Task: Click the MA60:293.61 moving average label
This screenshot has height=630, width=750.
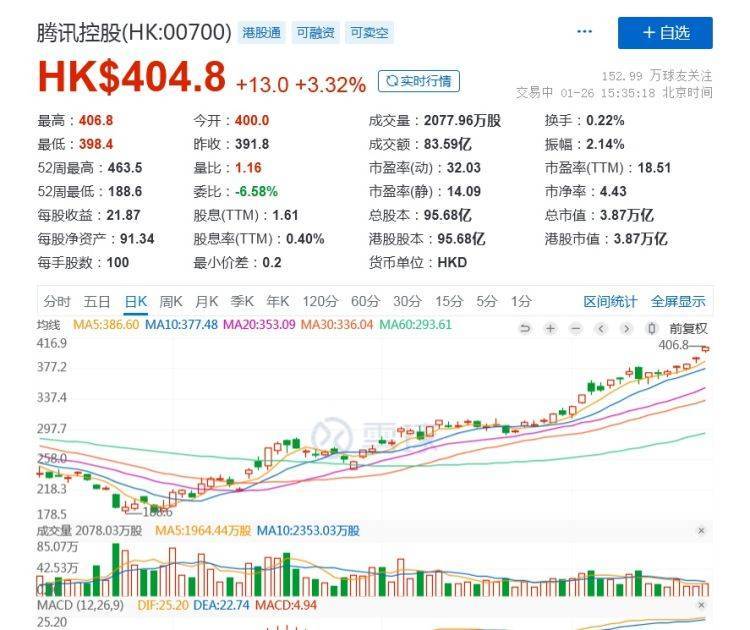Action: (415, 324)
